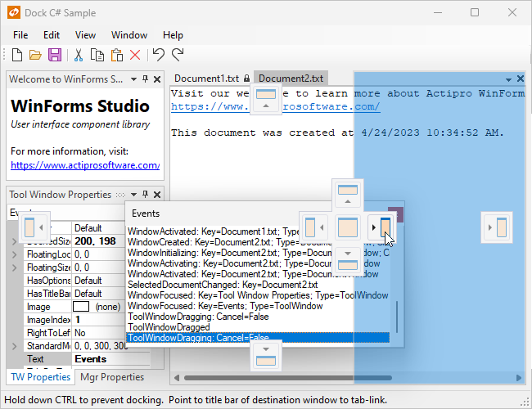This screenshot has height=409, width=532.
Task: Open the Window menu
Action: click(129, 35)
